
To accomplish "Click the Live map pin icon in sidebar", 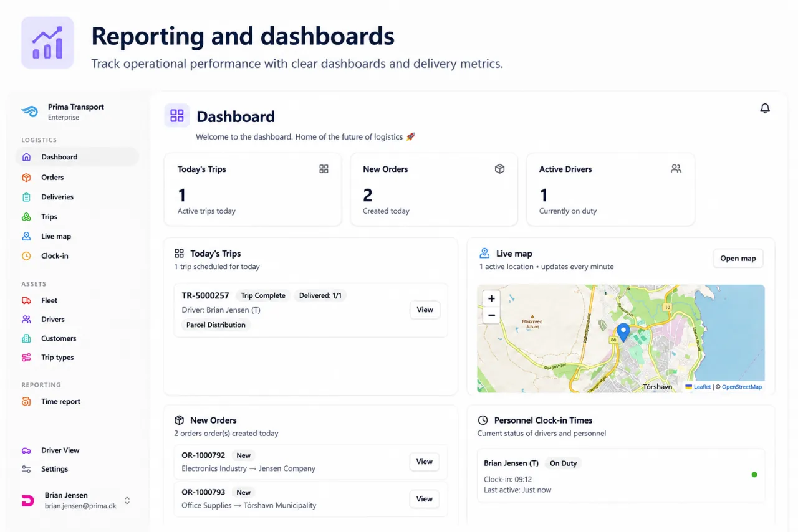I will tap(26, 236).
